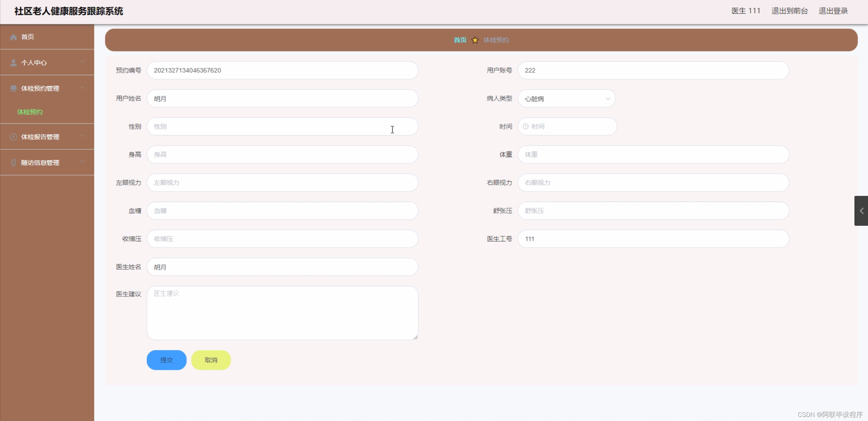This screenshot has height=421, width=868.
Task: Click the 首页 breadcrumb link
Action: (460, 40)
